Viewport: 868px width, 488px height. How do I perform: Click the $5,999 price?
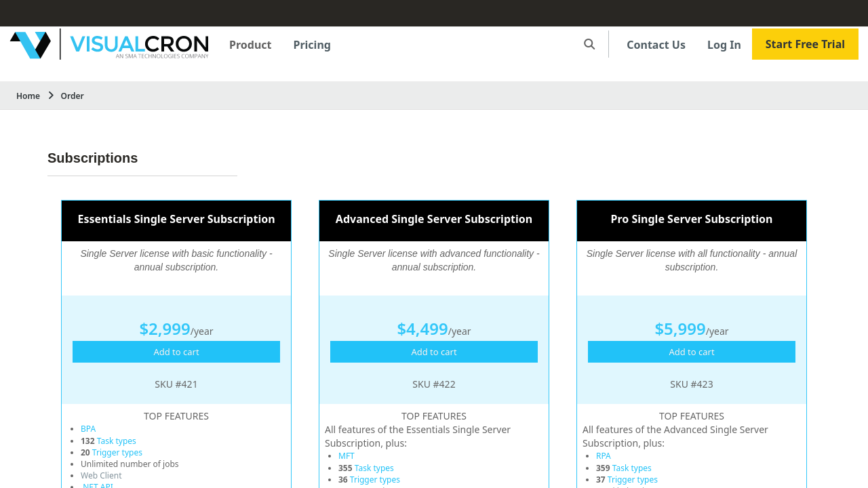(x=680, y=329)
